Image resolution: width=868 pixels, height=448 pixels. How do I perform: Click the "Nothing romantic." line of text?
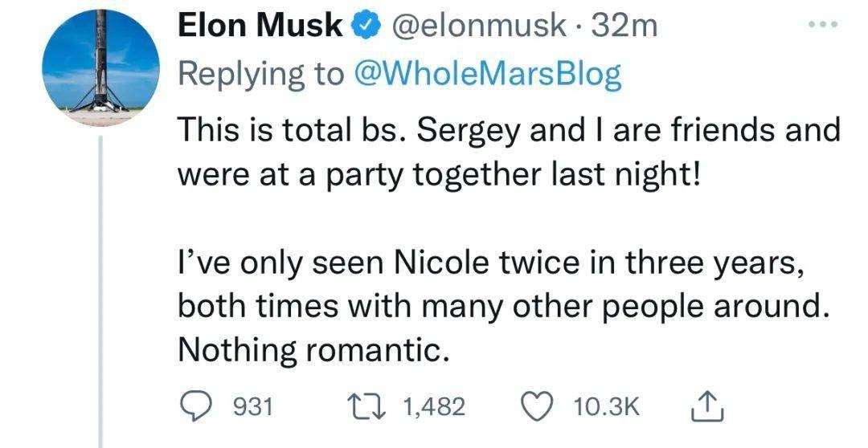(x=310, y=348)
